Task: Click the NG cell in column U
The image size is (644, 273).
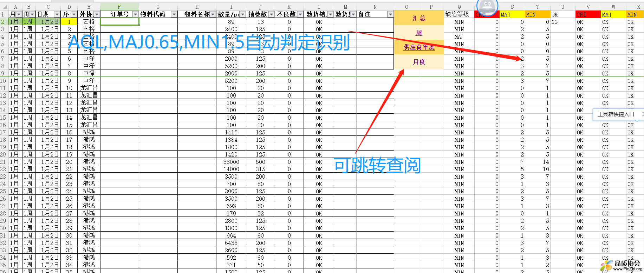Action: [563, 22]
